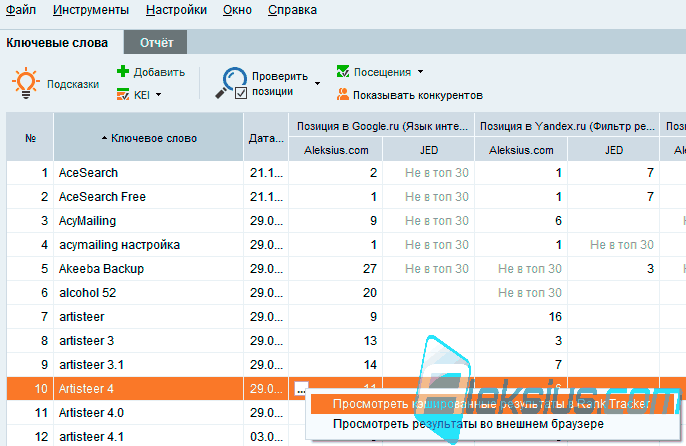686x446 pixels.
Task: Sort by the Ключевое слово column header
Action: click(148, 138)
